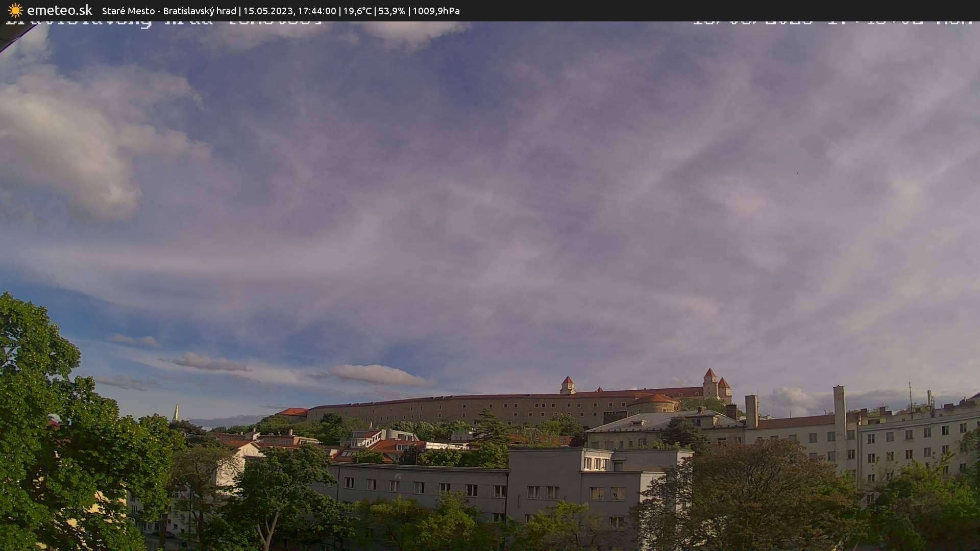980x551 pixels.
Task: Click the temperature reading 19,6°C
Action: point(358,11)
